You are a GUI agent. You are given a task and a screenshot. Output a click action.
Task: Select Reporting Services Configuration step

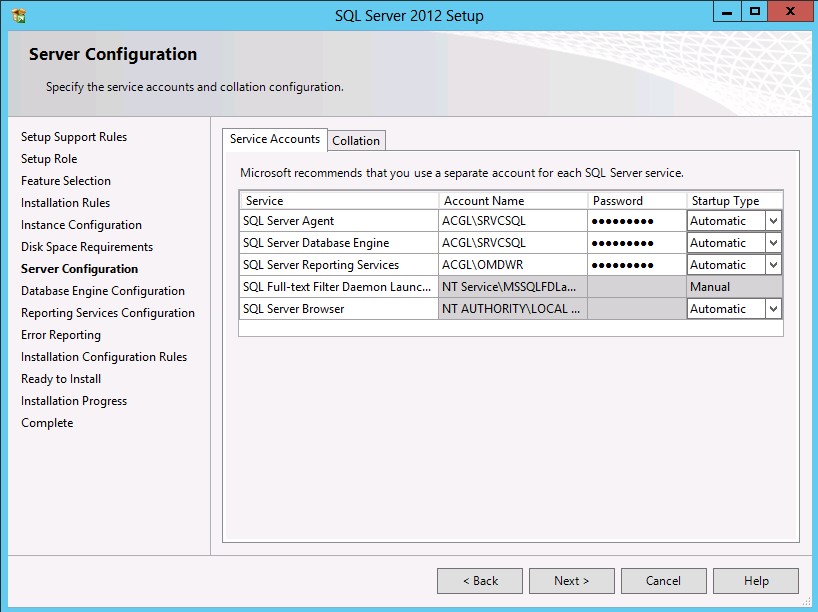108,313
